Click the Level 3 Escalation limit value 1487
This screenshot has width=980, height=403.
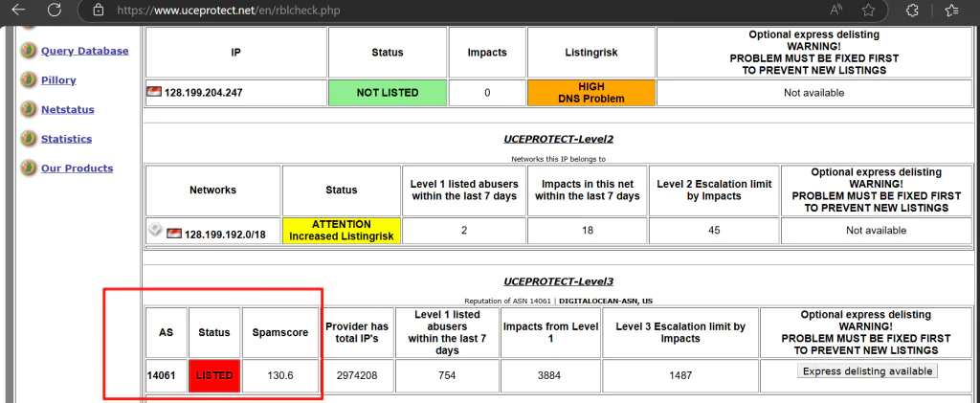pyautogui.click(x=680, y=376)
